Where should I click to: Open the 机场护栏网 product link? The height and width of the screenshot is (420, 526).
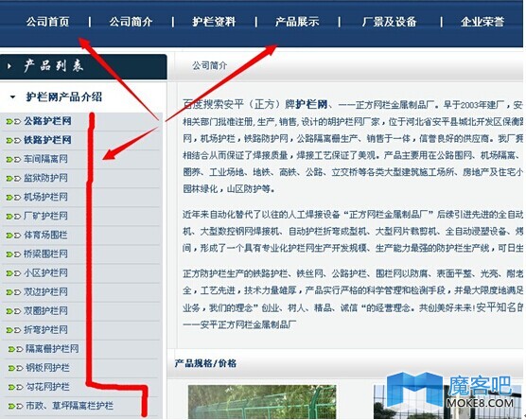click(x=45, y=197)
